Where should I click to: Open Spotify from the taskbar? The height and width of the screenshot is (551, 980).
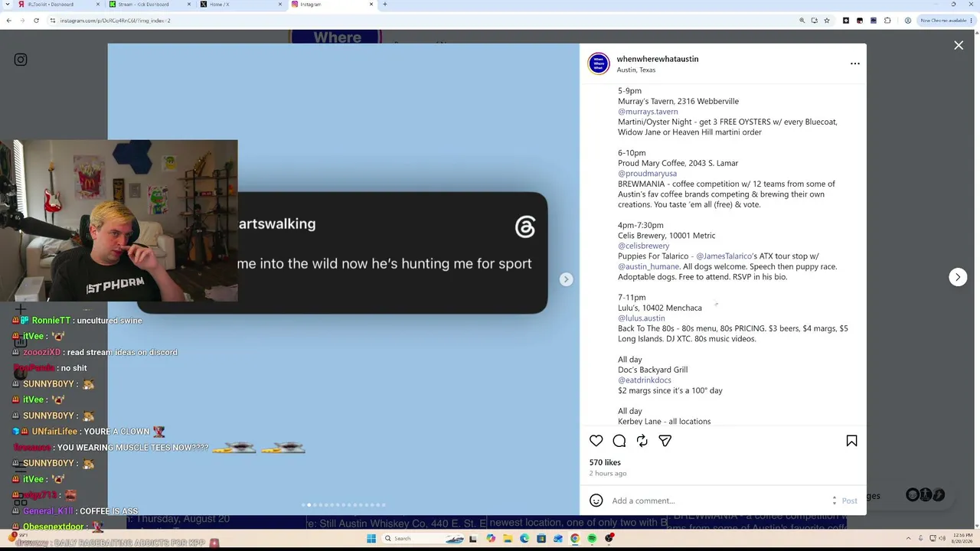[x=592, y=539]
